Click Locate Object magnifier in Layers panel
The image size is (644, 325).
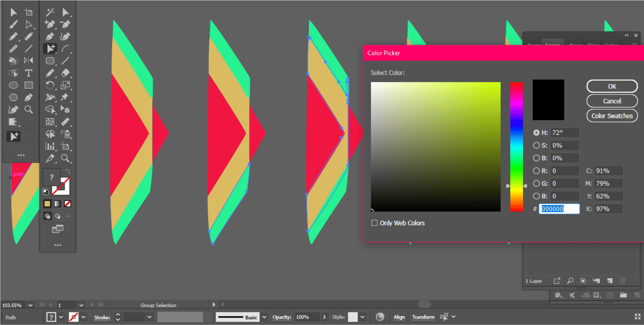(x=570, y=281)
